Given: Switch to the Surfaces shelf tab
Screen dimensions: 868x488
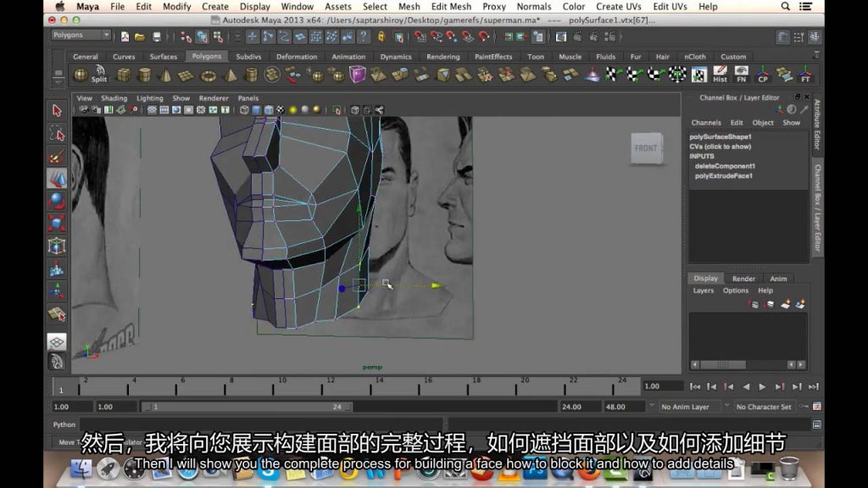Looking at the screenshot, I should pos(164,57).
